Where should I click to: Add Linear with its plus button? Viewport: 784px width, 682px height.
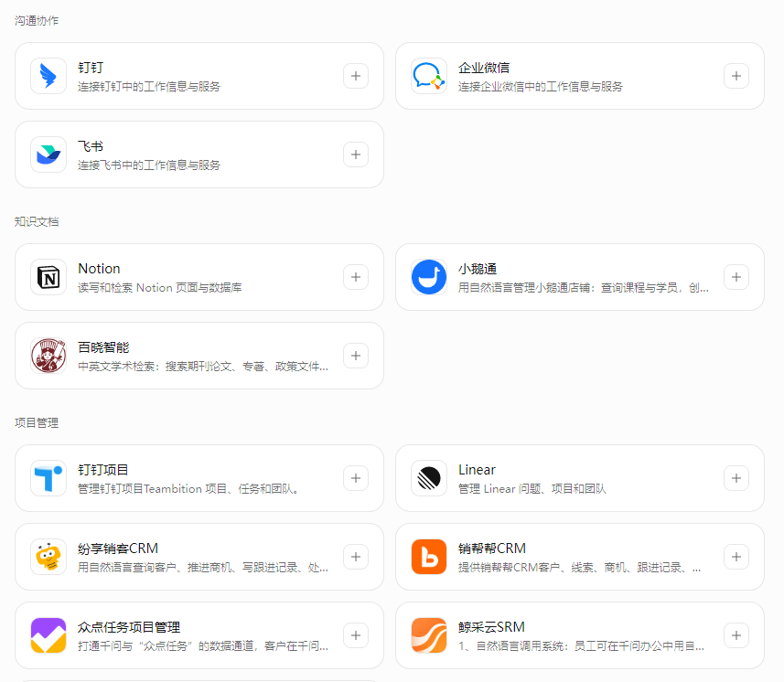(736, 478)
